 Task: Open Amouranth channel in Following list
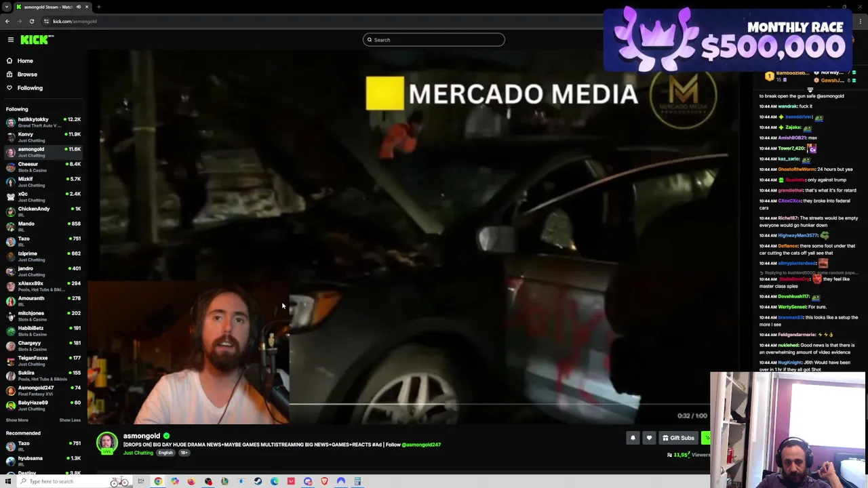click(x=42, y=301)
